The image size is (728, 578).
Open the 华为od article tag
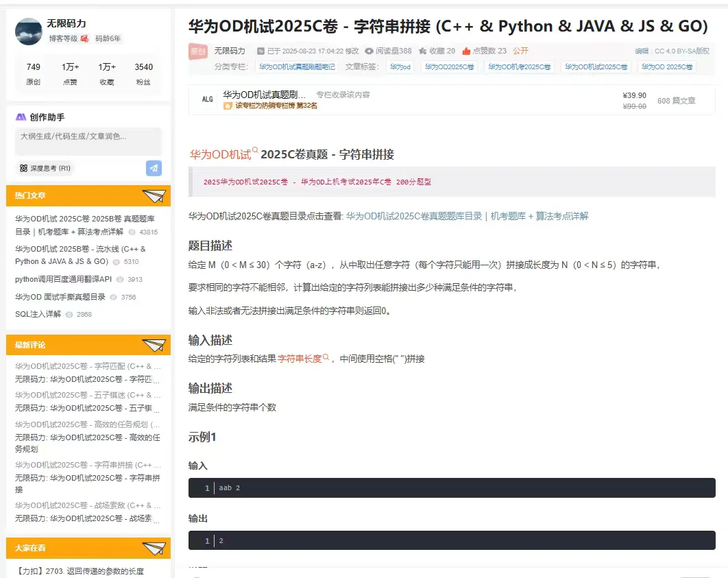click(400, 67)
